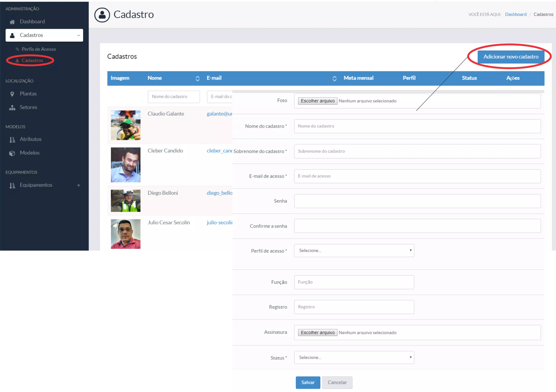Click the Modelos cube icon
556x392 pixels.
pos(12,153)
